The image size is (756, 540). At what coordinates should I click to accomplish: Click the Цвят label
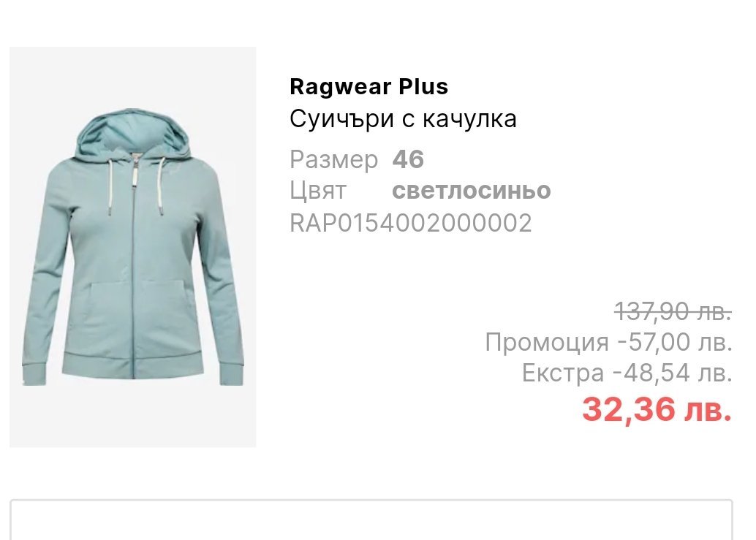click(x=318, y=191)
